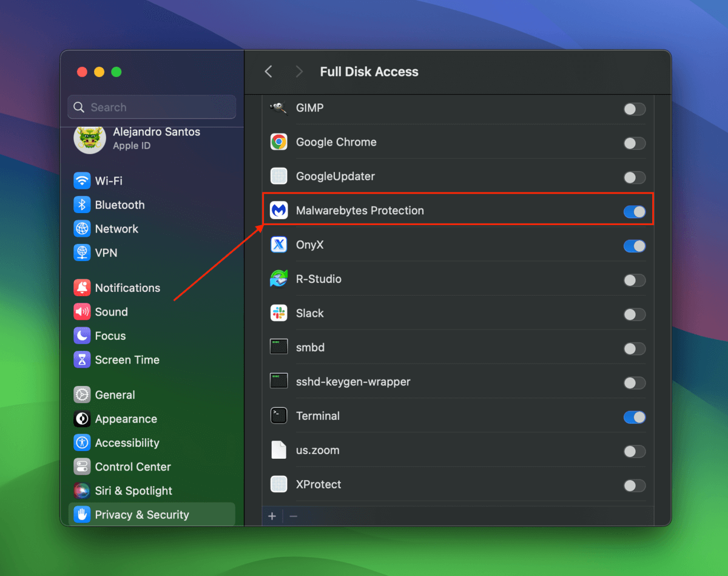Click the sshd-keygen-wrapper icon
Viewport: 728px width, 576px height.
[x=278, y=382]
